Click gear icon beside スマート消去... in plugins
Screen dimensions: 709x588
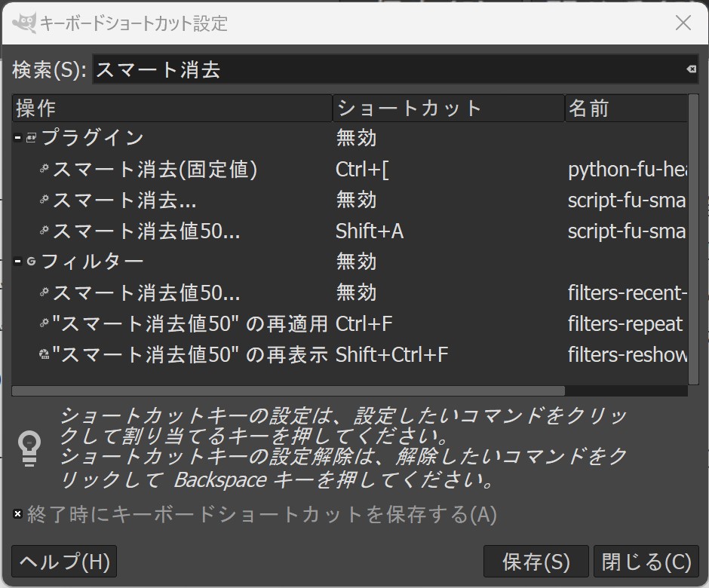(x=45, y=199)
